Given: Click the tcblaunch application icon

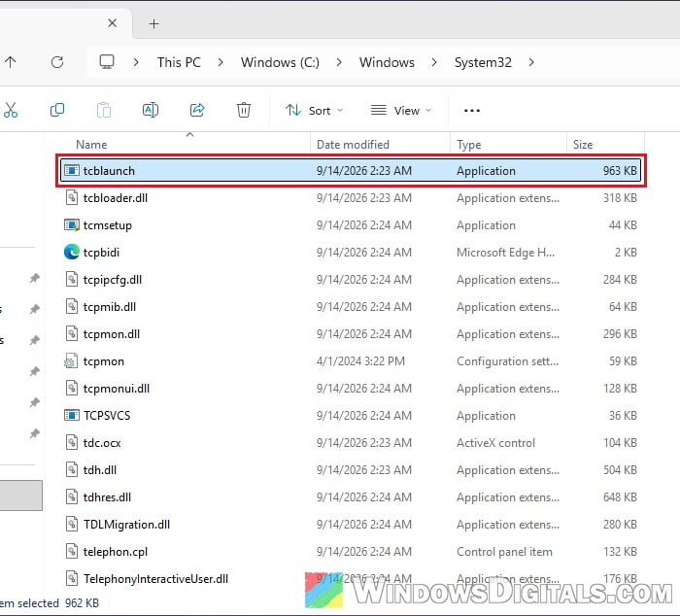Looking at the screenshot, I should pyautogui.click(x=72, y=170).
